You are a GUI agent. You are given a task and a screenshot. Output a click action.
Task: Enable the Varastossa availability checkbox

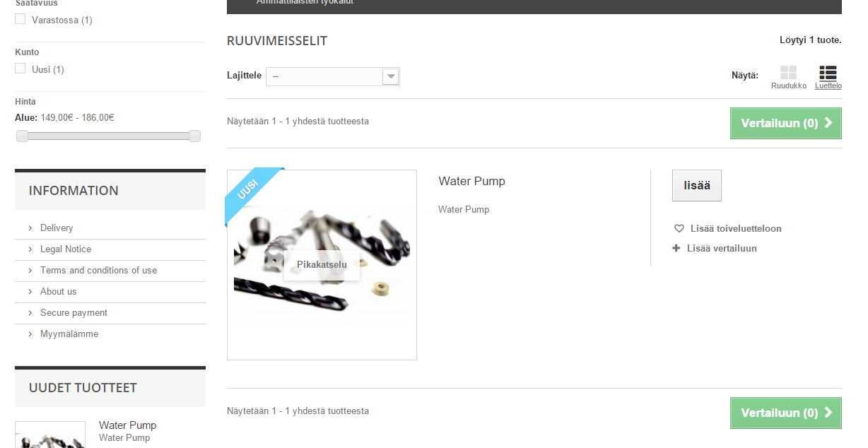pos(20,19)
